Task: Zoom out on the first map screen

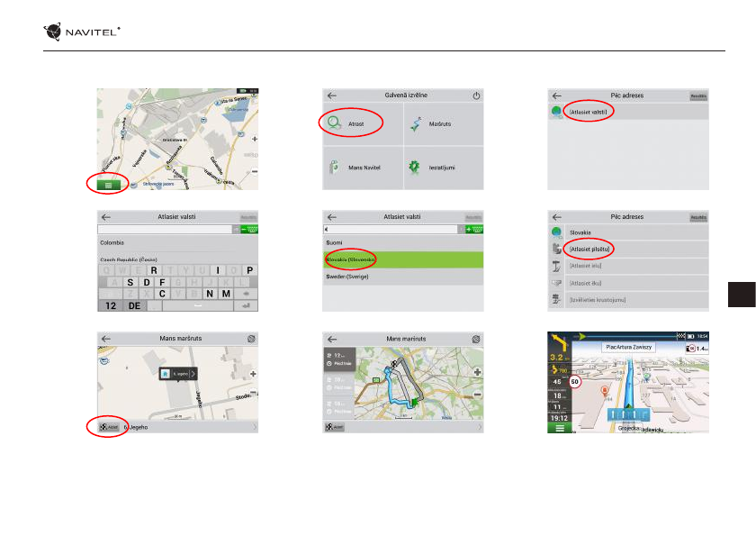Action: (254, 171)
